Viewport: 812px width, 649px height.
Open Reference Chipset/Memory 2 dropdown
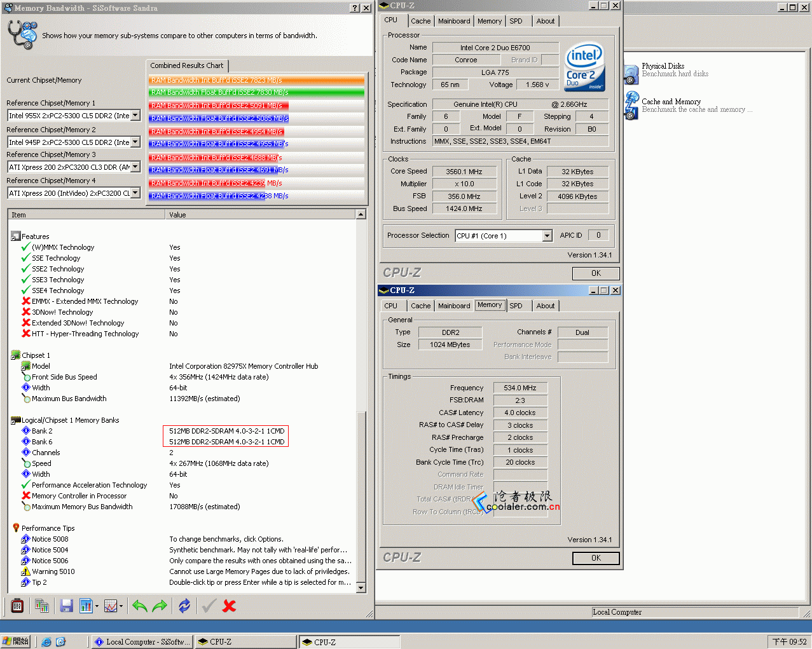[x=135, y=142]
